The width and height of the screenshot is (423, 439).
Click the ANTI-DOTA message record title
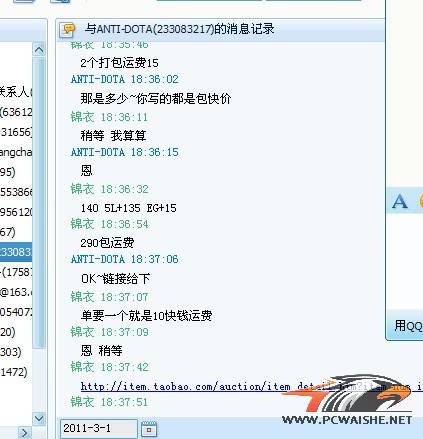pyautogui.click(x=179, y=29)
